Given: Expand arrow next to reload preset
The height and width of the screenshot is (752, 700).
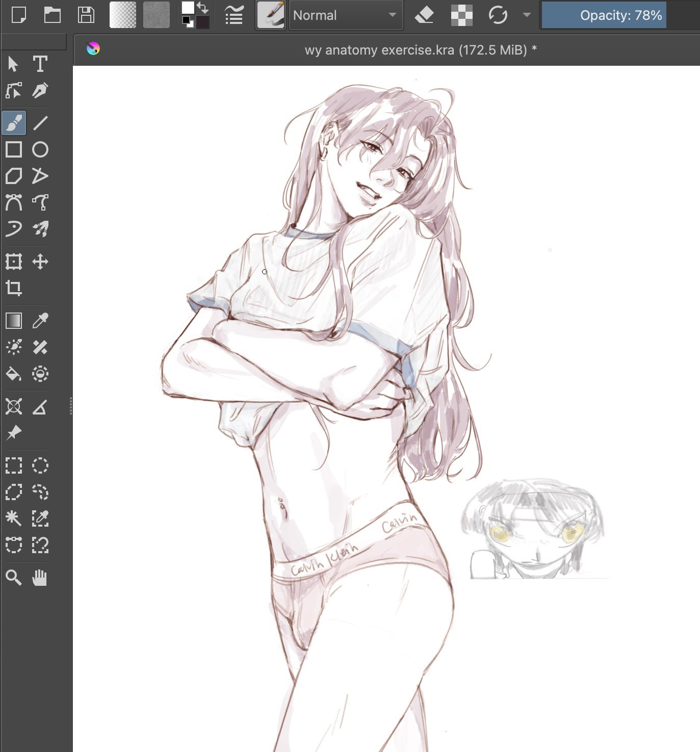Looking at the screenshot, I should (x=527, y=15).
